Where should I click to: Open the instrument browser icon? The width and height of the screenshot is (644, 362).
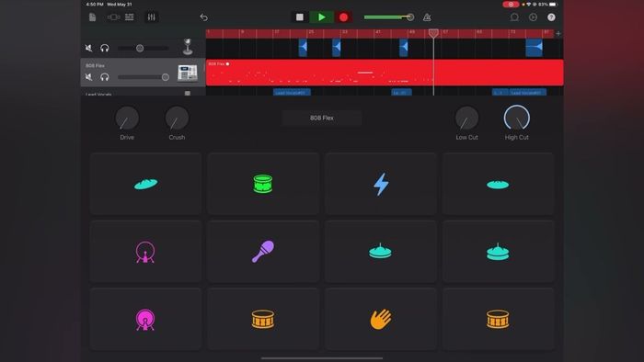click(113, 17)
